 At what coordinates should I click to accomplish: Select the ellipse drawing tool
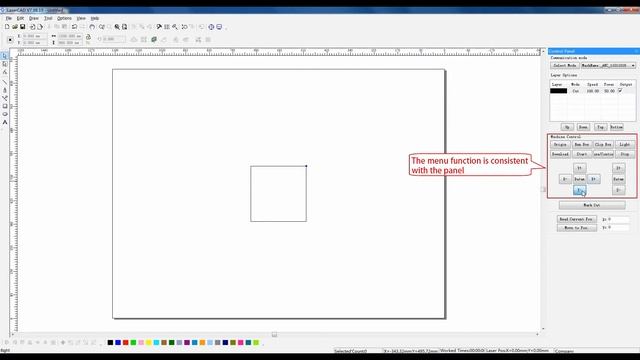[5, 114]
